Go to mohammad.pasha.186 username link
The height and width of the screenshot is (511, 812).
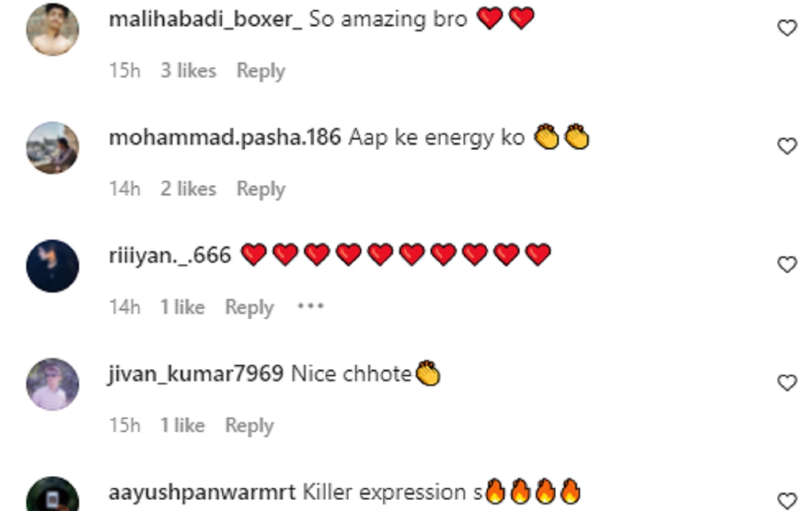(225, 137)
